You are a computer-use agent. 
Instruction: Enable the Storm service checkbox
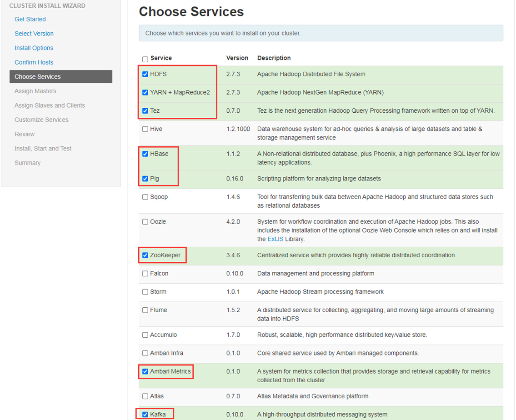pos(145,292)
